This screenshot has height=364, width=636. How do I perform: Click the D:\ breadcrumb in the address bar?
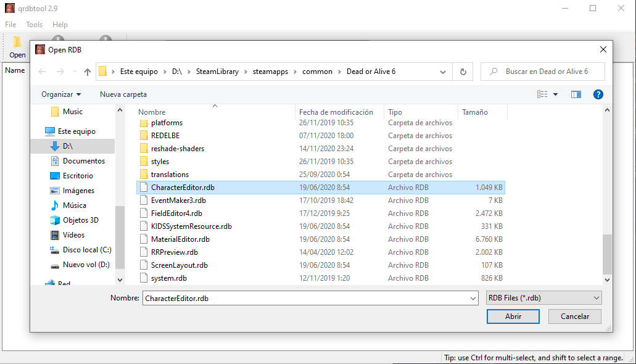click(177, 72)
